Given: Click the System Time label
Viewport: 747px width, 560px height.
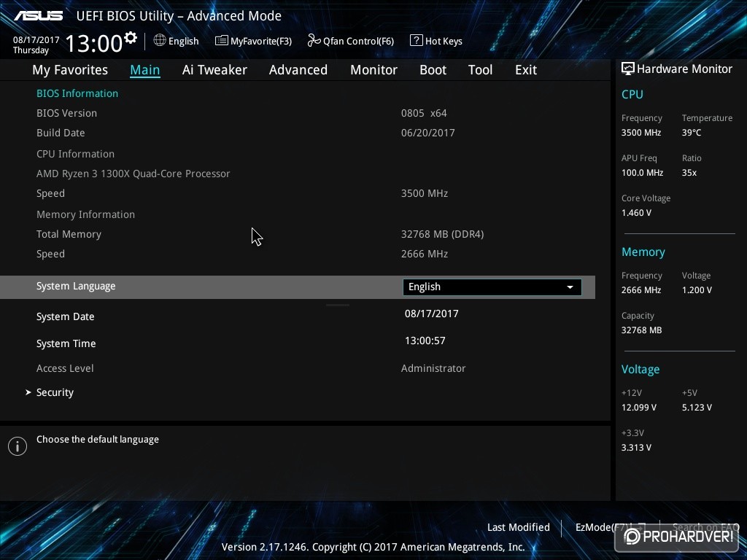Looking at the screenshot, I should pyautogui.click(x=66, y=343).
